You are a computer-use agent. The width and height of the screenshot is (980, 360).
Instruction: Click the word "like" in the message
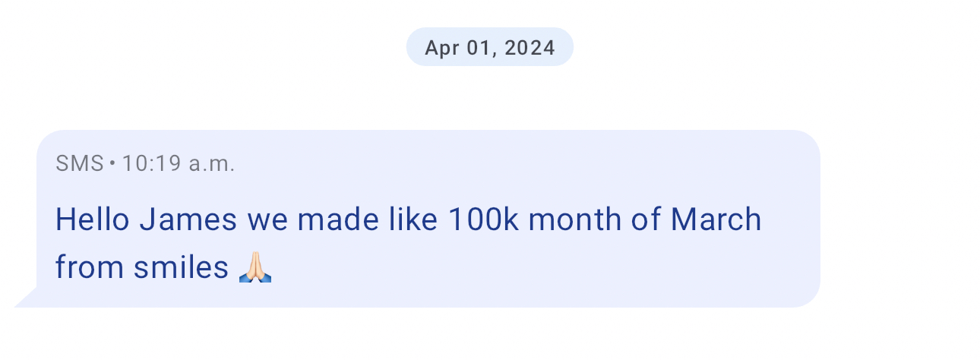tap(413, 220)
